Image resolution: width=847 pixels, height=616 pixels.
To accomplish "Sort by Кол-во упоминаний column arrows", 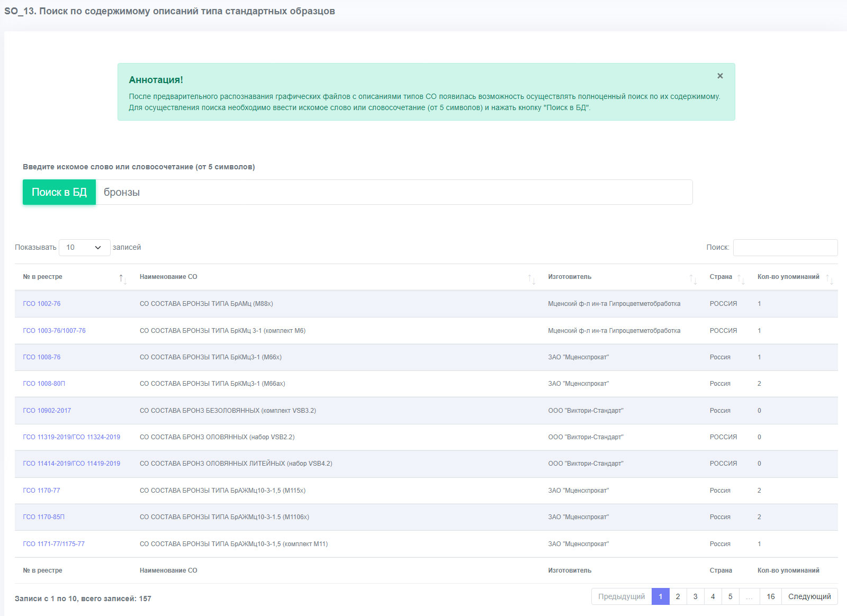I will pos(830,279).
